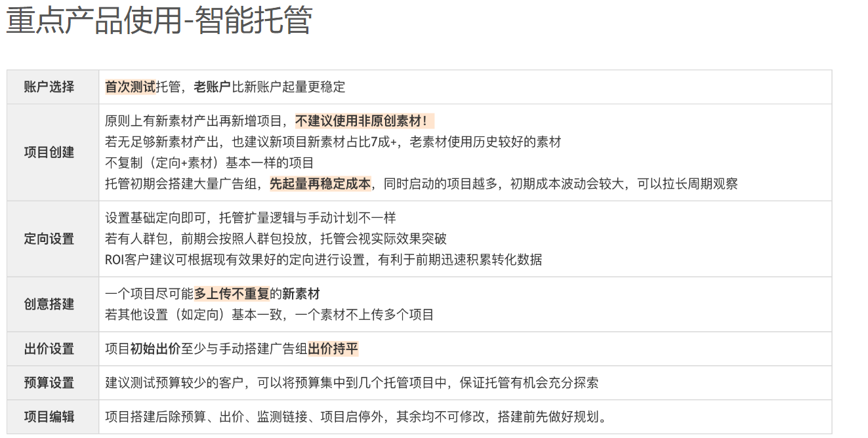Select the 项目创建 row header cell
Screen dimensions: 868x438
(49, 152)
